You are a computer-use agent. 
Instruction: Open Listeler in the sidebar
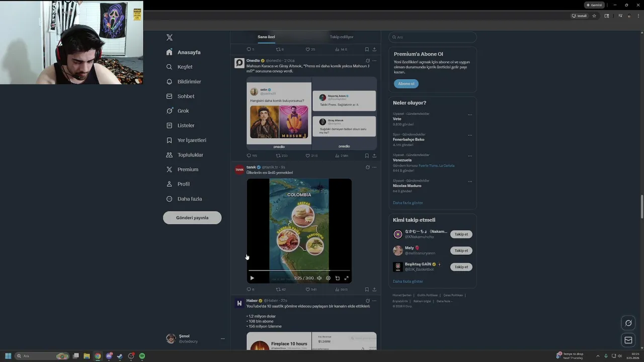click(x=180, y=125)
